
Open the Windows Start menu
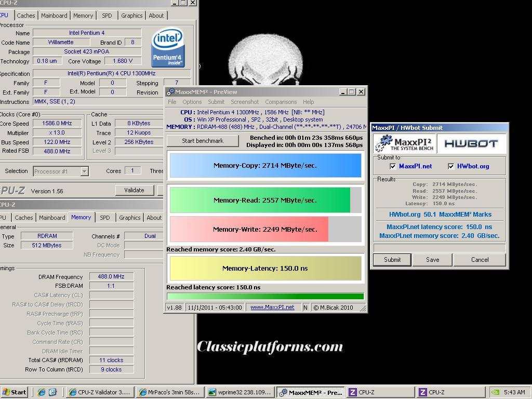14,392
